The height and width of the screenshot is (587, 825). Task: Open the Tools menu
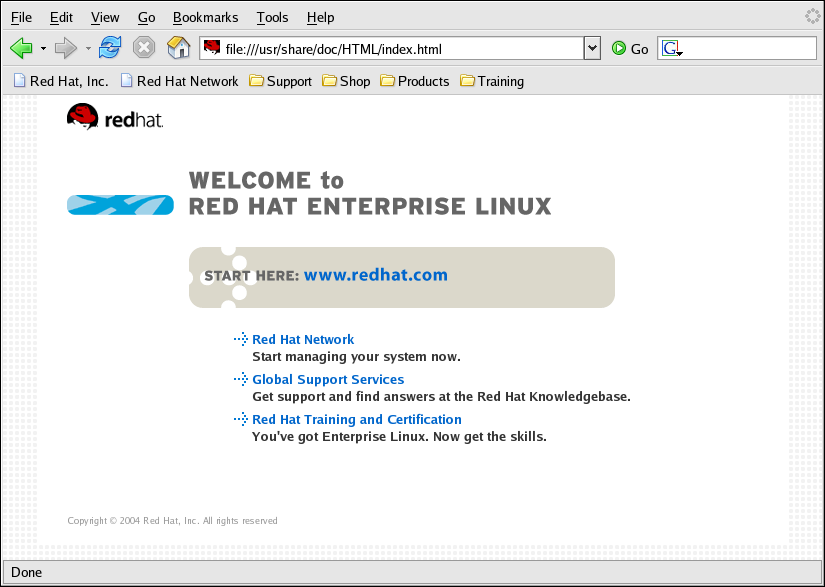point(272,18)
